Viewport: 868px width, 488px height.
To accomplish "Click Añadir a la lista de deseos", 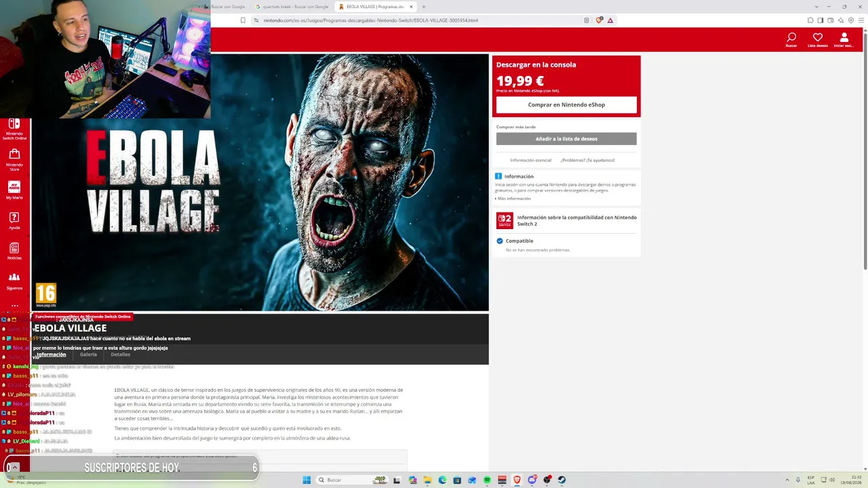I will [x=566, y=139].
